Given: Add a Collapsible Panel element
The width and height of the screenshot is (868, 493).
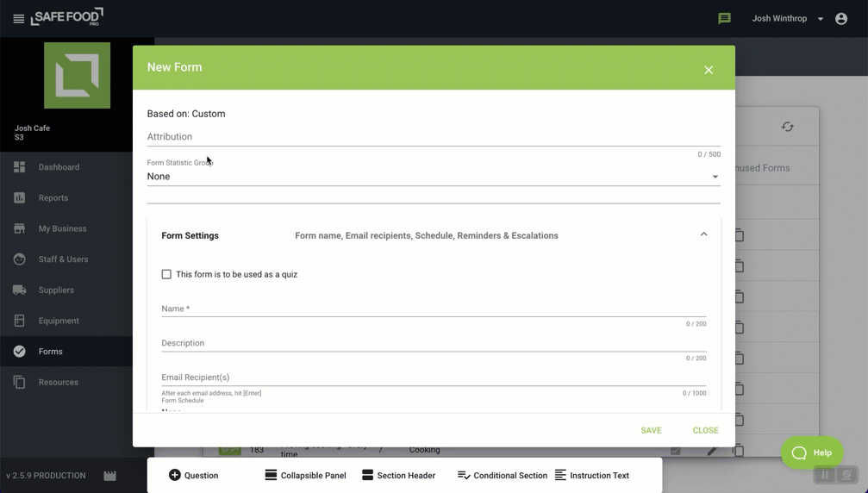Looking at the screenshot, I should pos(306,475).
